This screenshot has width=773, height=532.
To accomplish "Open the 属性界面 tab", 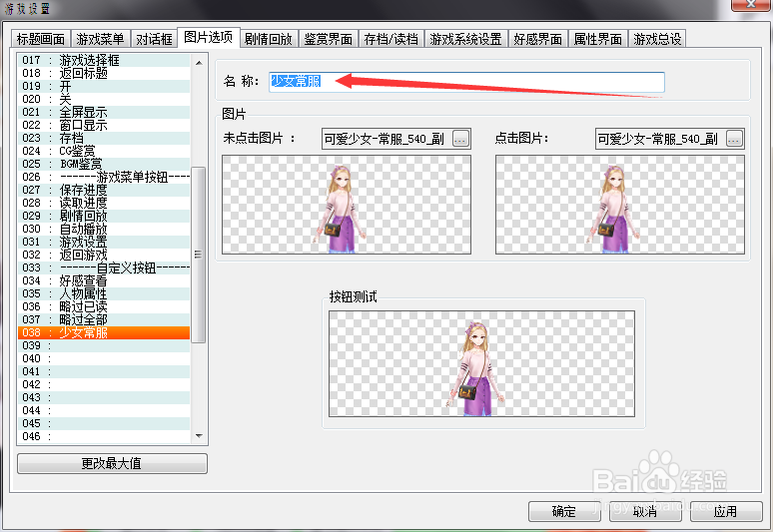I will click(598, 39).
